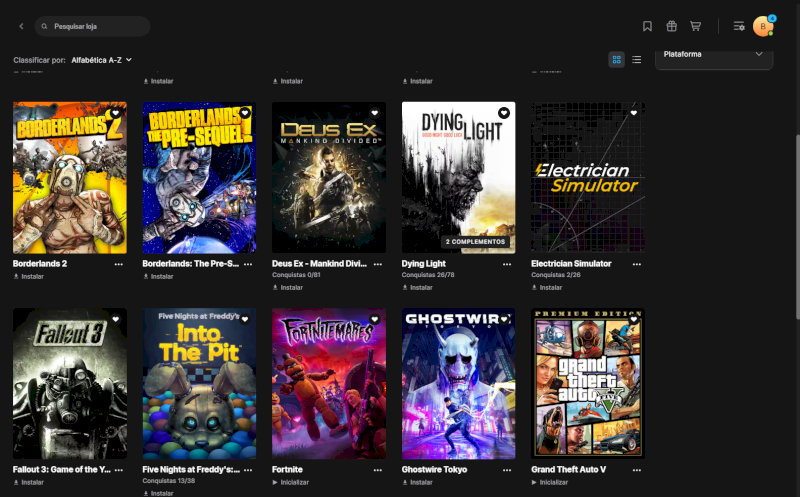Expand the Plataforma filter
This screenshot has width=800, height=497.
point(714,56)
